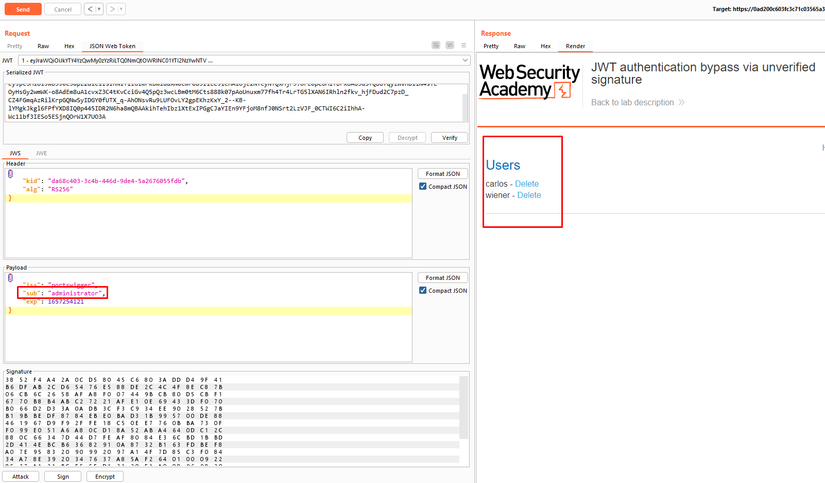Viewport: 825px width, 483px height.
Task: Switch to the Request Hex tab
Action: coord(69,46)
